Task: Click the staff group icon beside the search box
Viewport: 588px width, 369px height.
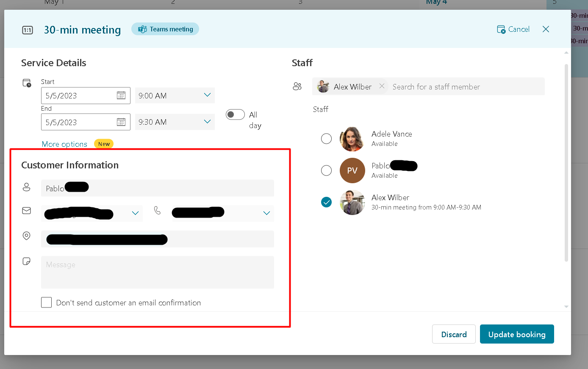Action: click(x=297, y=86)
